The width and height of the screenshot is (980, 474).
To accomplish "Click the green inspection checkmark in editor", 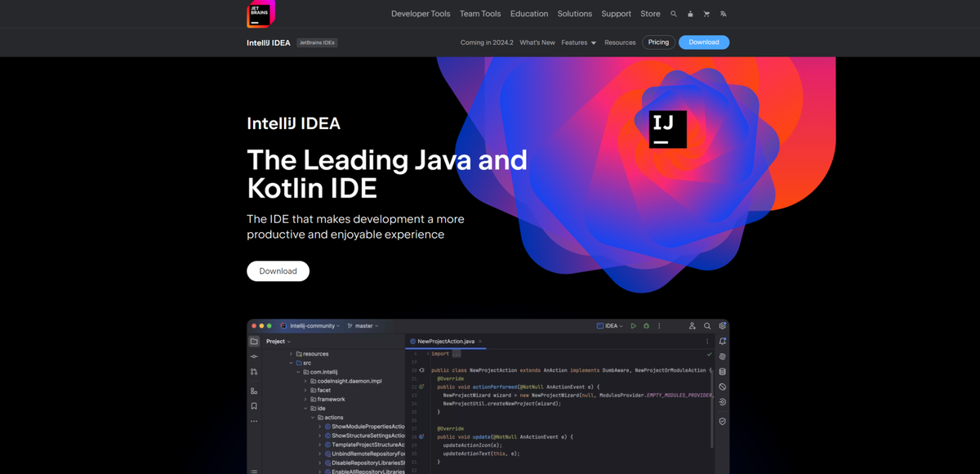I will coord(709,355).
